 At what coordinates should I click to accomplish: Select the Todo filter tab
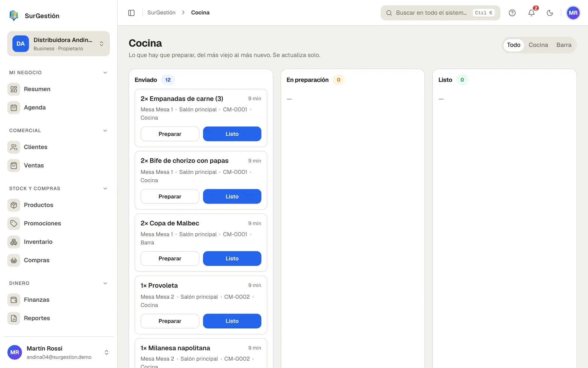pos(513,45)
